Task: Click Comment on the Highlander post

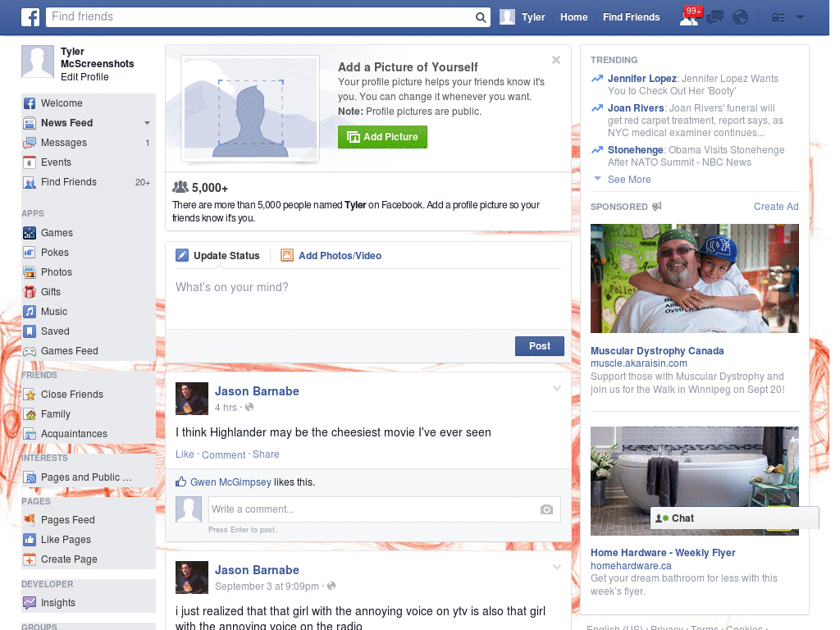Action: tap(223, 454)
